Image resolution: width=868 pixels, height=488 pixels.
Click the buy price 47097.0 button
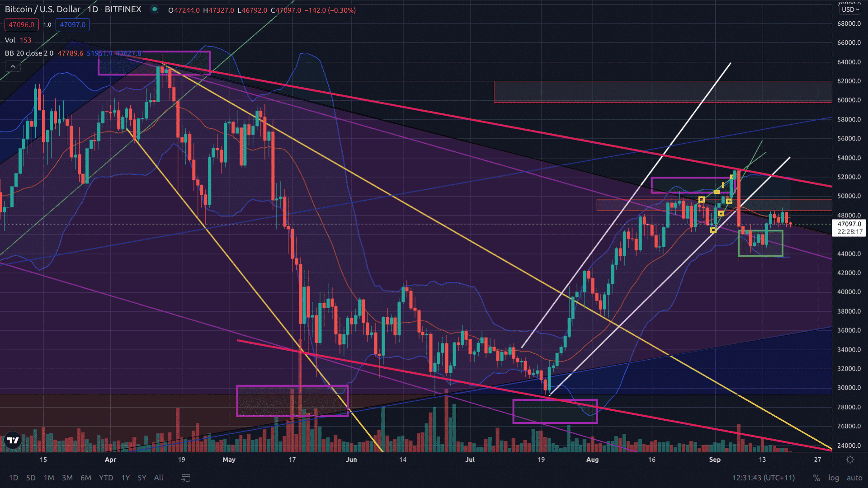(73, 25)
